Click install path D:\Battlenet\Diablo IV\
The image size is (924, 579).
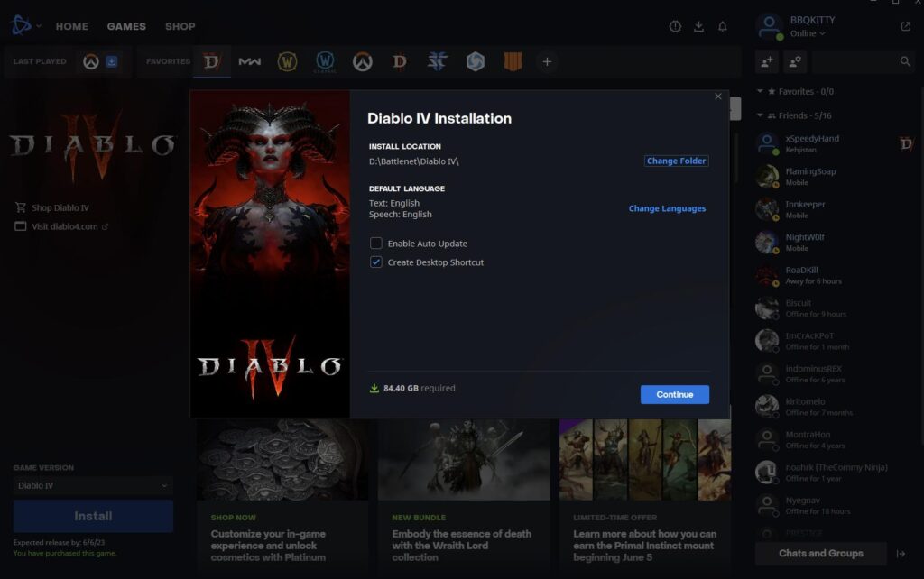tap(413, 161)
